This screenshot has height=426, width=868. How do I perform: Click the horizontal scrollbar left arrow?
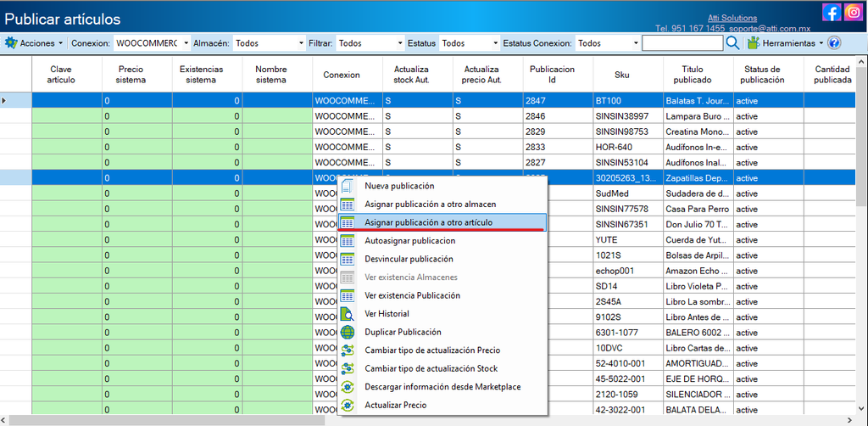coord(5,420)
